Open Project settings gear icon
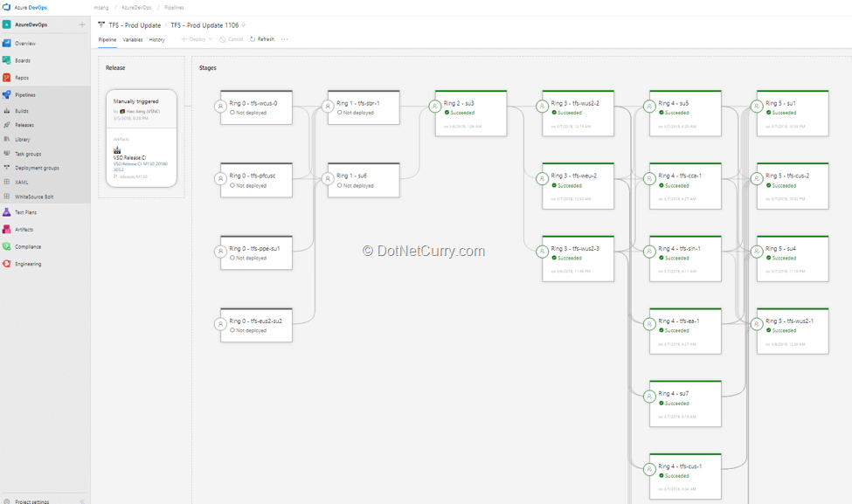 6,501
